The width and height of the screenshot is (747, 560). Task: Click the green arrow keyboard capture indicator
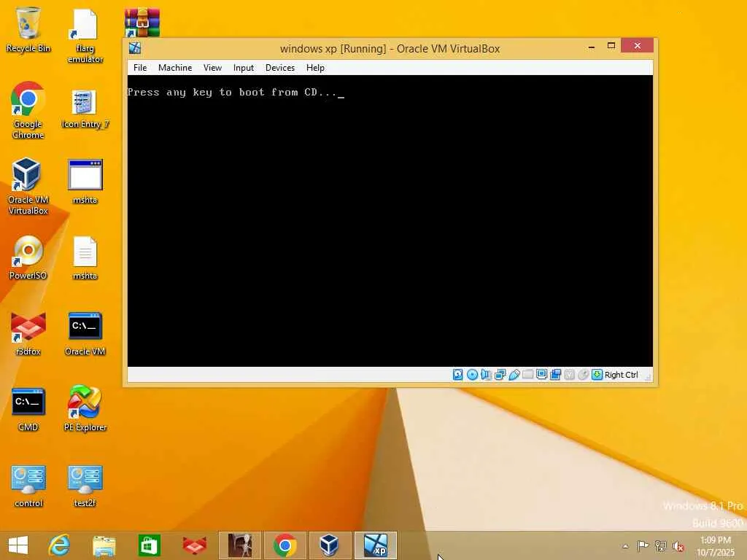coord(597,375)
